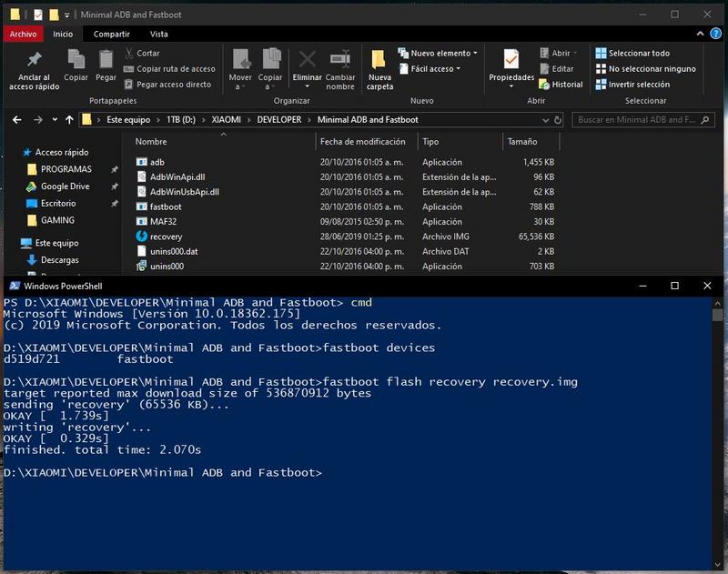Click the Copiar ribbon button
Screen dimensions: 728x574
(x=76, y=65)
